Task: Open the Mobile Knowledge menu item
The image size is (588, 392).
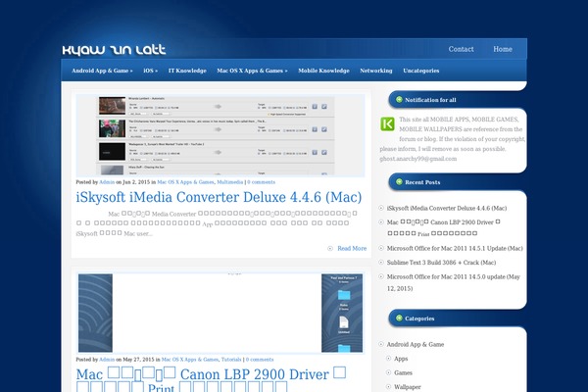Action: pos(323,71)
